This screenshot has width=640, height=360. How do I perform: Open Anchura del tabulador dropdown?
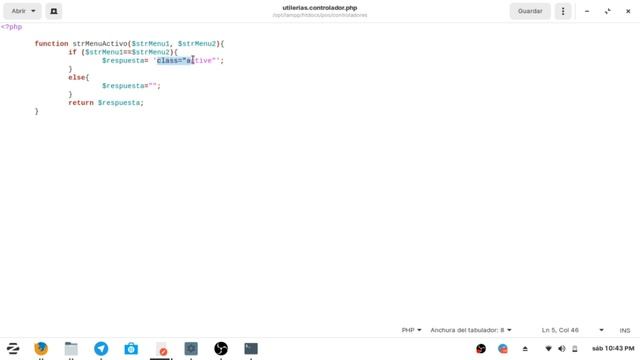click(x=471, y=330)
